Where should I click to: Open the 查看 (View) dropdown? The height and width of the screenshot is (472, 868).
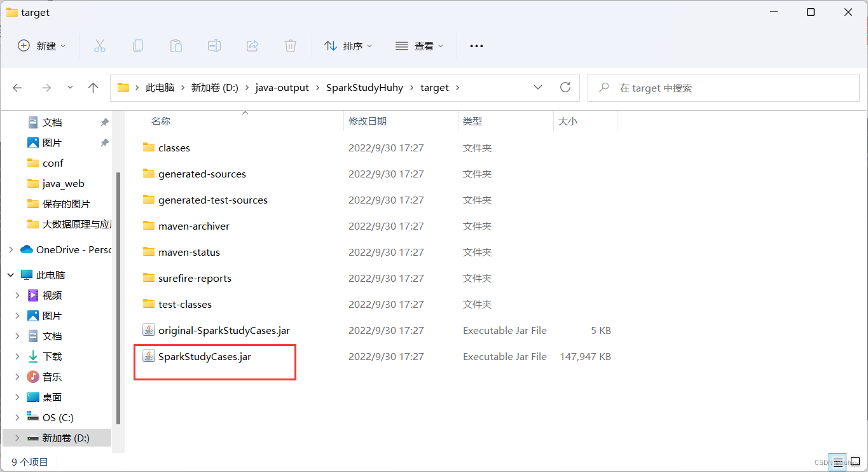pos(420,46)
